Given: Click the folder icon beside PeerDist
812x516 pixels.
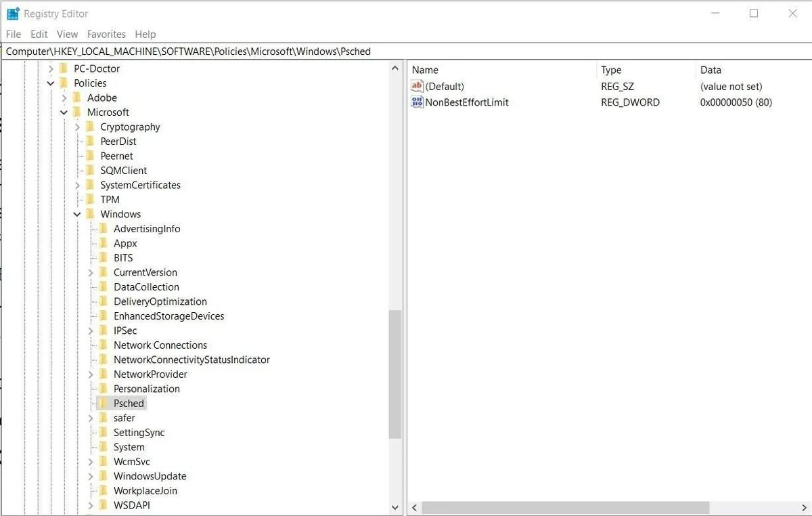Looking at the screenshot, I should 90,142.
